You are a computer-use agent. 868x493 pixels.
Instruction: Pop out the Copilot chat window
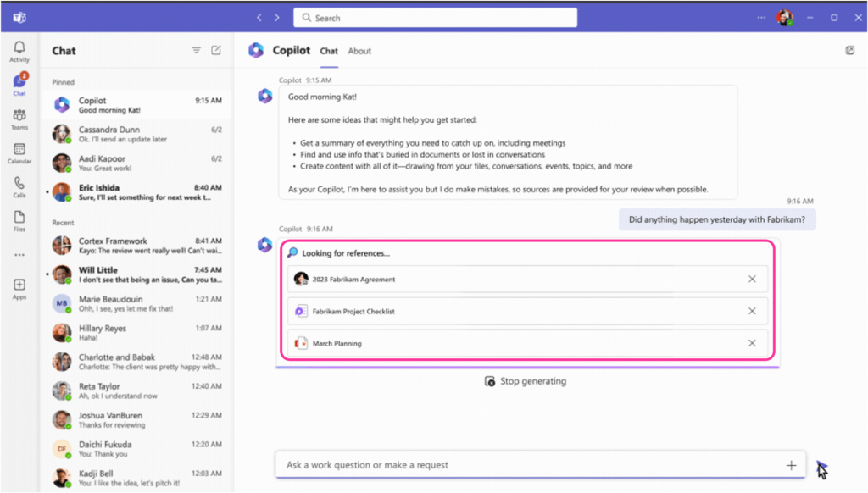pos(849,50)
